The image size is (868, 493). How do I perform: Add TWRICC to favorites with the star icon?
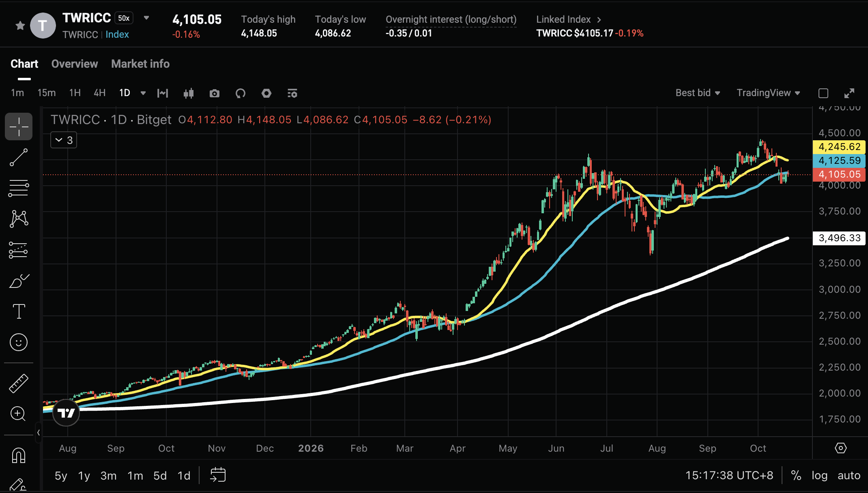tap(20, 26)
